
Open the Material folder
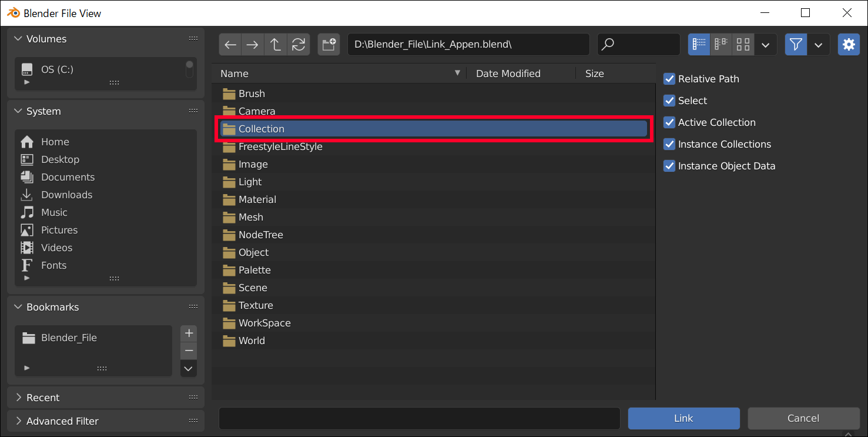256,199
